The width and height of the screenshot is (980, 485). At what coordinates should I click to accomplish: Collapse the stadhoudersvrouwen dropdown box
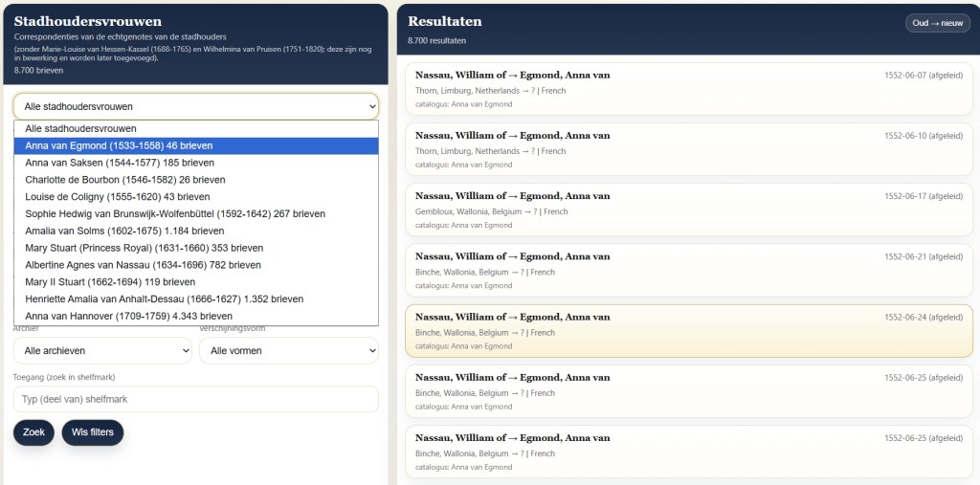point(195,106)
